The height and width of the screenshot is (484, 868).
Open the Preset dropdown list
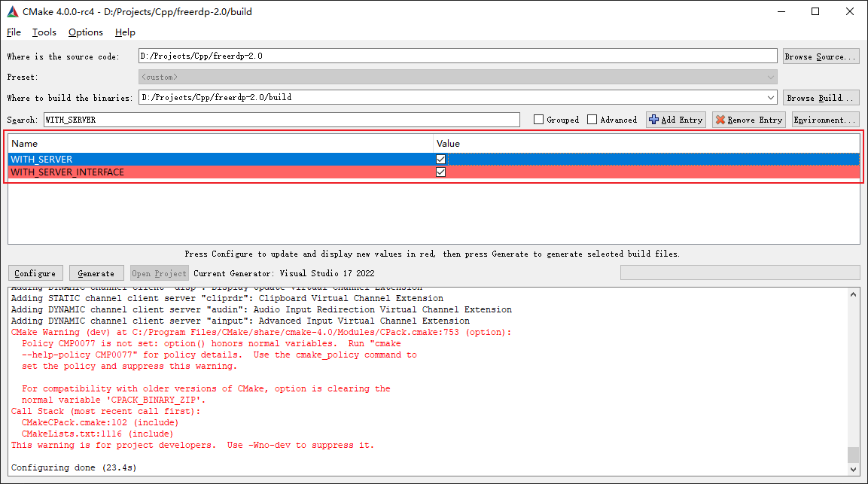point(770,77)
